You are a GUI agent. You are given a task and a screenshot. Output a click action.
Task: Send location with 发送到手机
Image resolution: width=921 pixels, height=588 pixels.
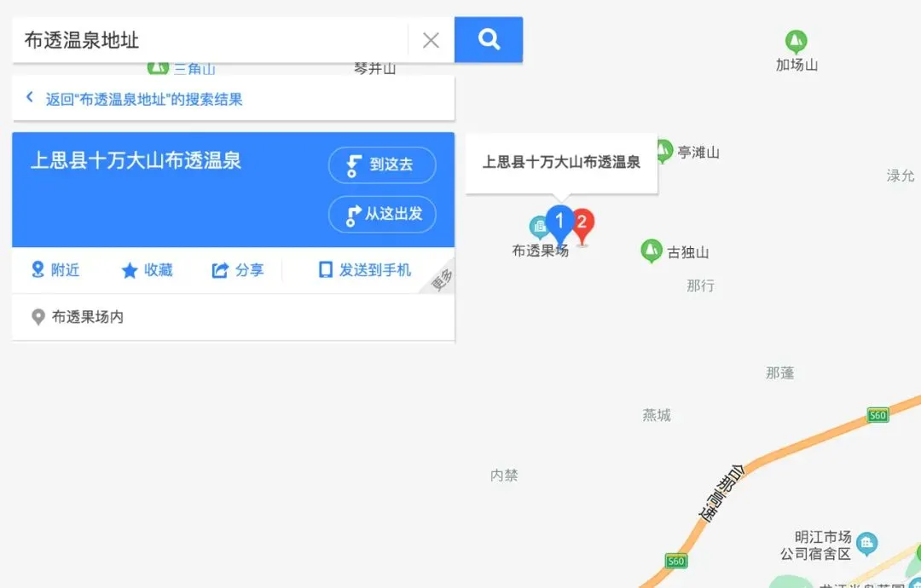click(x=365, y=270)
